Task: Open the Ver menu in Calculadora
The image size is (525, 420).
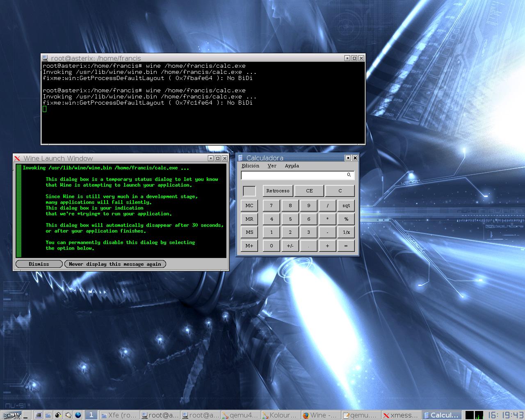Action: coord(272,166)
